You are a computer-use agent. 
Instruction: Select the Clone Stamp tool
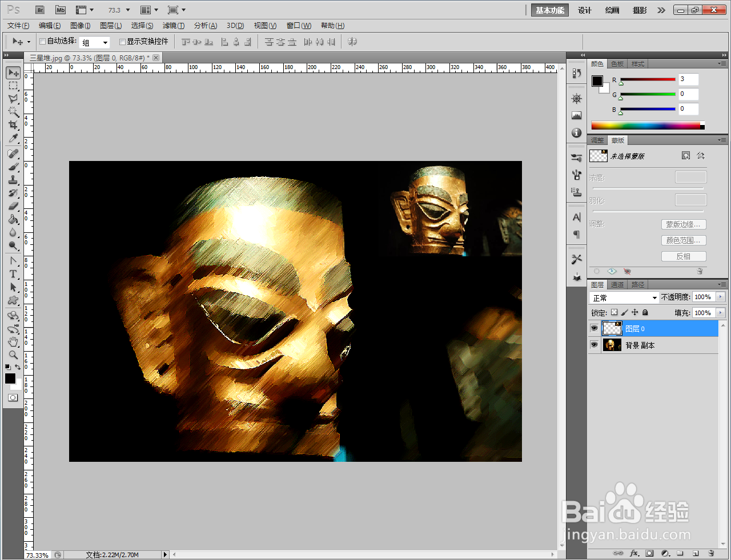(x=13, y=180)
